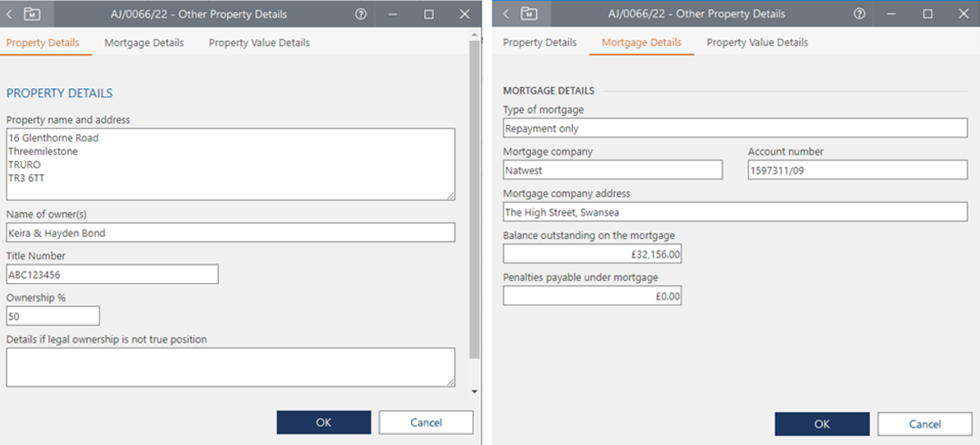Click the left window vertical scrollbar
The image size is (980, 445).
coord(474,197)
